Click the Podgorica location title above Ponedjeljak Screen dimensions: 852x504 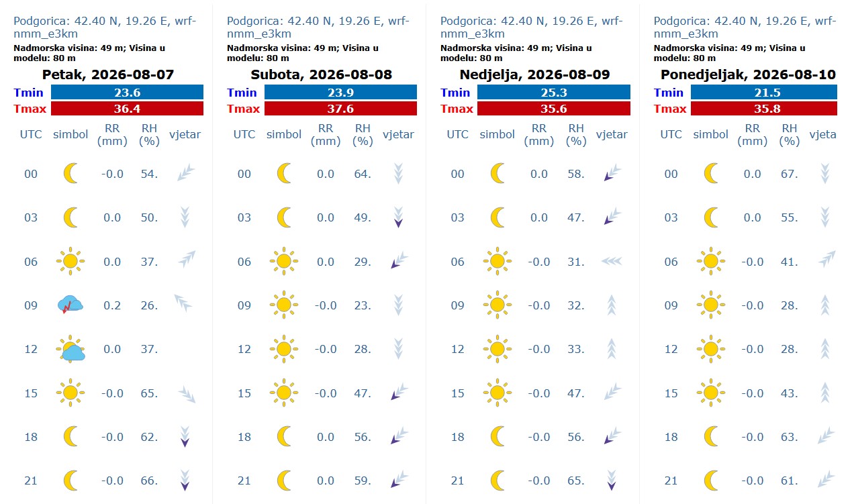[x=745, y=27]
